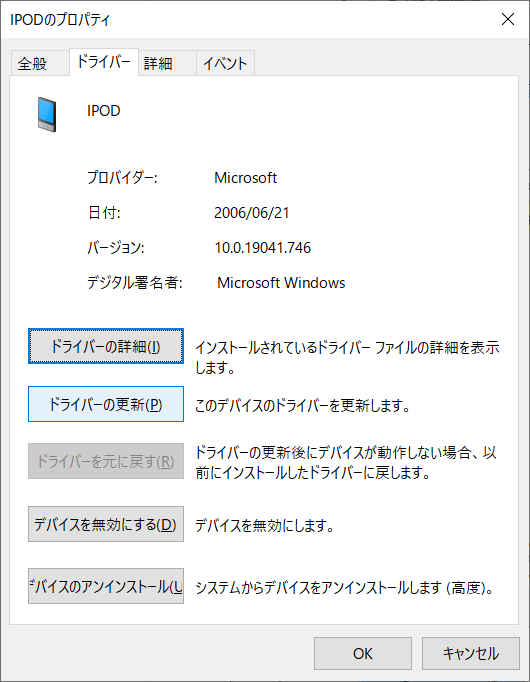Click the ドライバーの更新(P) button
Image resolution: width=530 pixels, height=682 pixels.
pyautogui.click(x=106, y=404)
